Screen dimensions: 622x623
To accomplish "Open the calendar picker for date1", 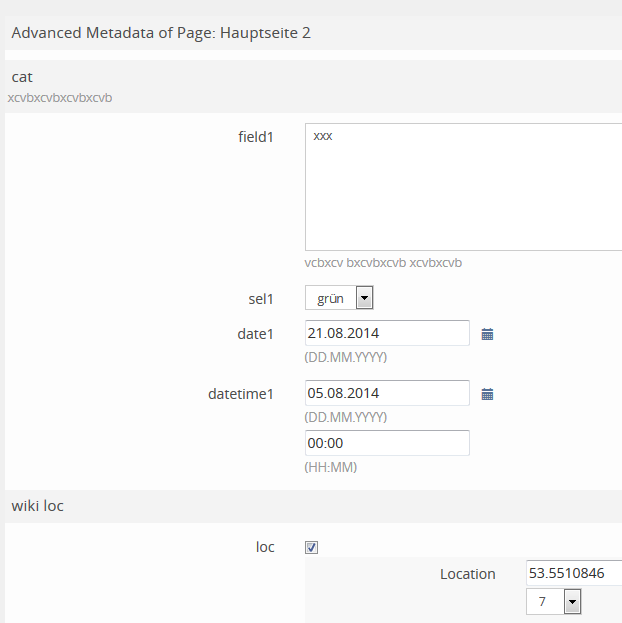I will [x=487, y=334].
